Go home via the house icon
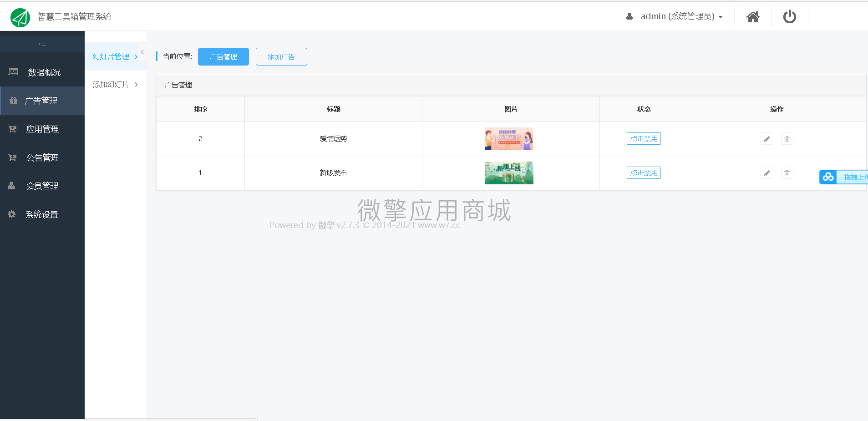This screenshot has width=868, height=421. [x=753, y=16]
